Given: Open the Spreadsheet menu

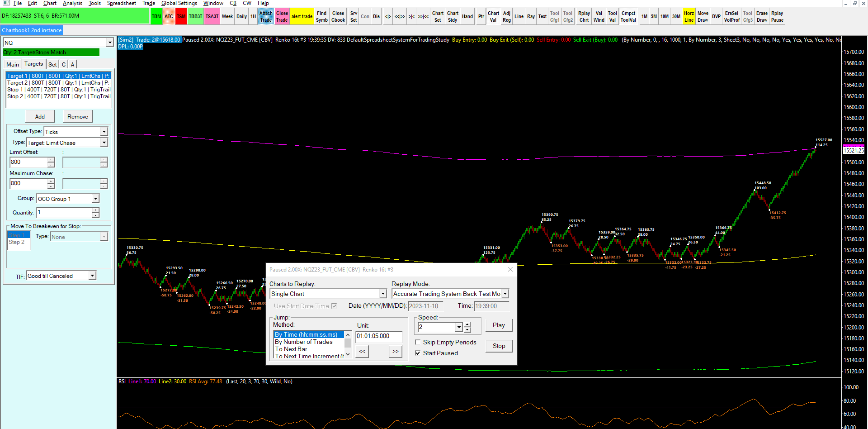Looking at the screenshot, I should coord(121,3).
